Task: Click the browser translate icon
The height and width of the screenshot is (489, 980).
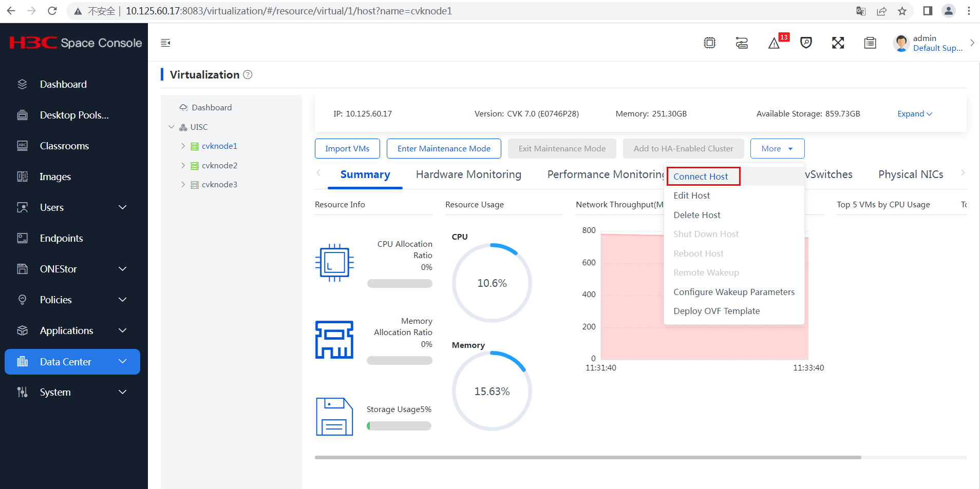Action: coord(861,11)
